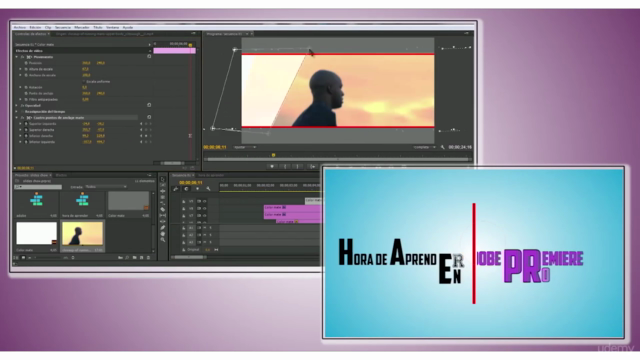Collapse Cuatro puntos de anclaje mate group
Viewport: 640px width, 360px height.
(16, 118)
